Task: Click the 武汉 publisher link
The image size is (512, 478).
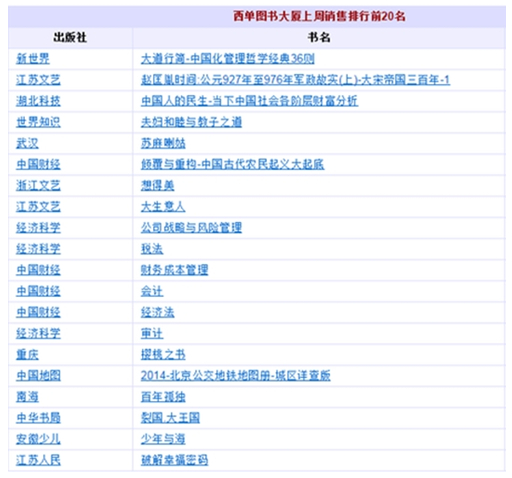Action: point(27,143)
